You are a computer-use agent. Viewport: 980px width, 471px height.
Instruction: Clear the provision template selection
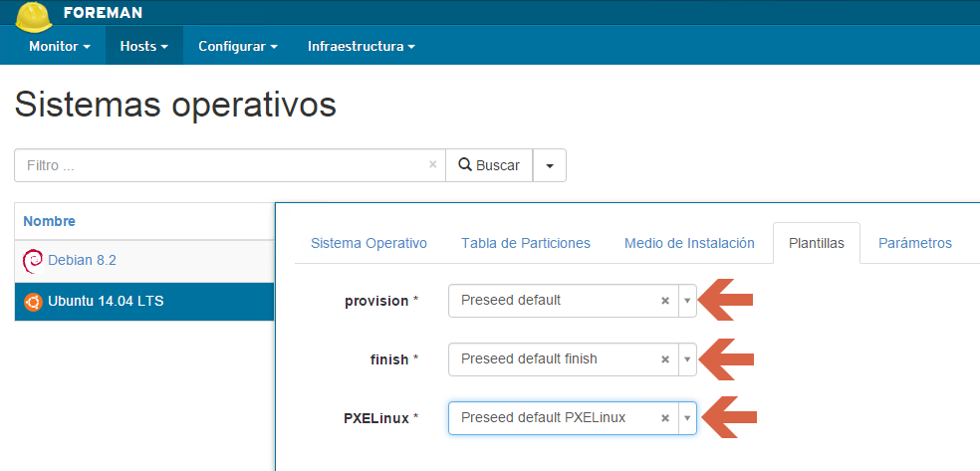tap(665, 301)
